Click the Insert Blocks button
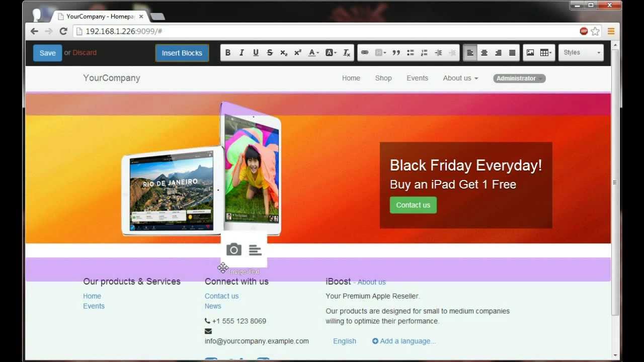 pos(182,53)
